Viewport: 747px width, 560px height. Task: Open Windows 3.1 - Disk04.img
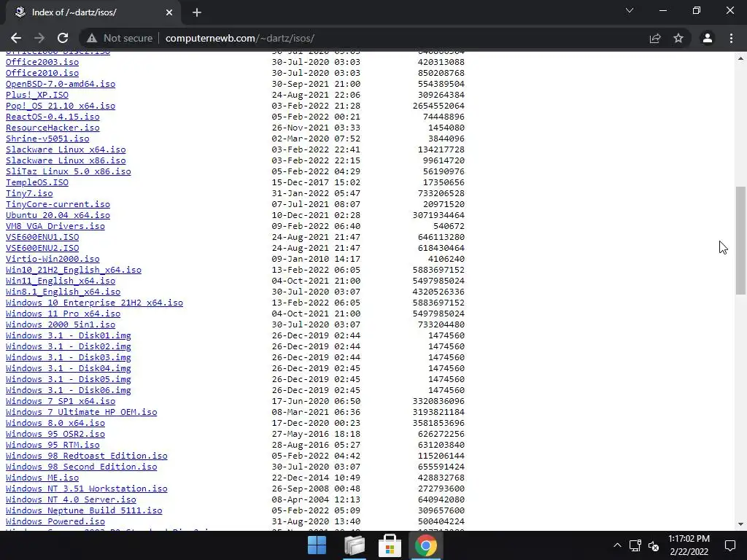69,368
